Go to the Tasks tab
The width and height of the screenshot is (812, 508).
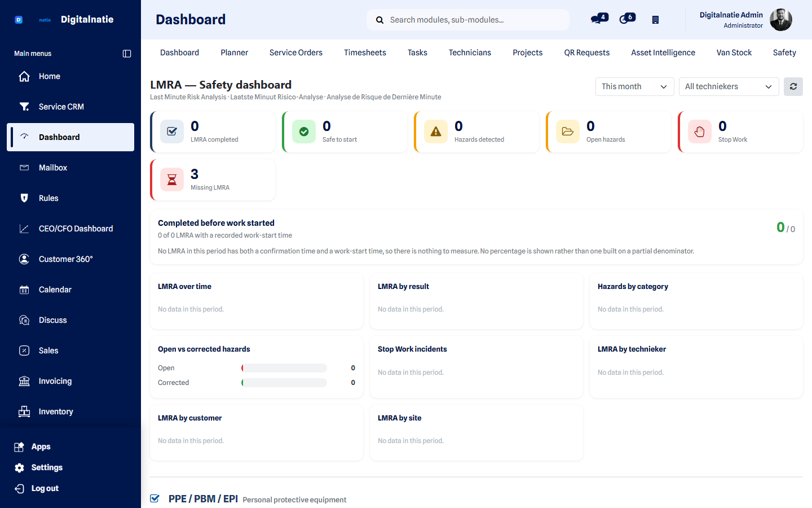[x=417, y=52]
